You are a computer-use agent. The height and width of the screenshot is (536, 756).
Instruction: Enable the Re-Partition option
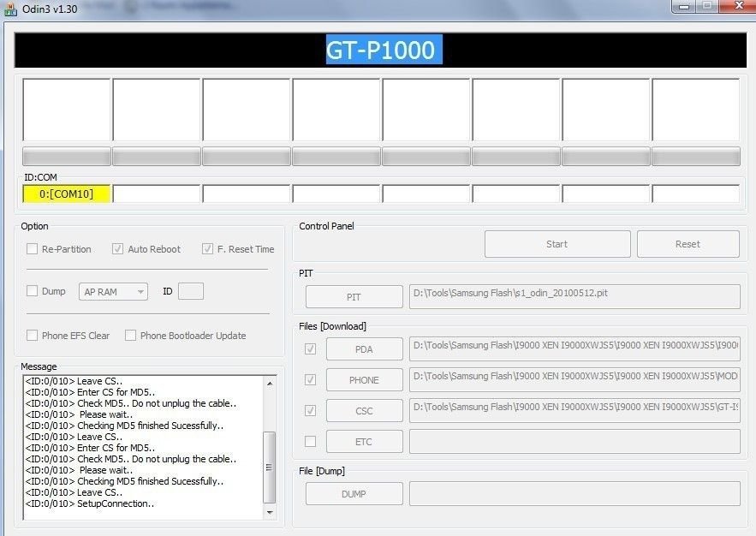(x=32, y=249)
